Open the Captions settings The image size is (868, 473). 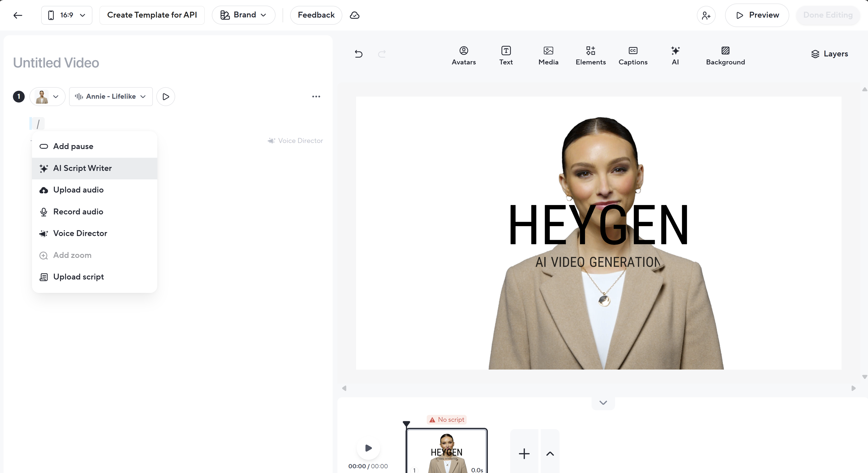click(633, 55)
